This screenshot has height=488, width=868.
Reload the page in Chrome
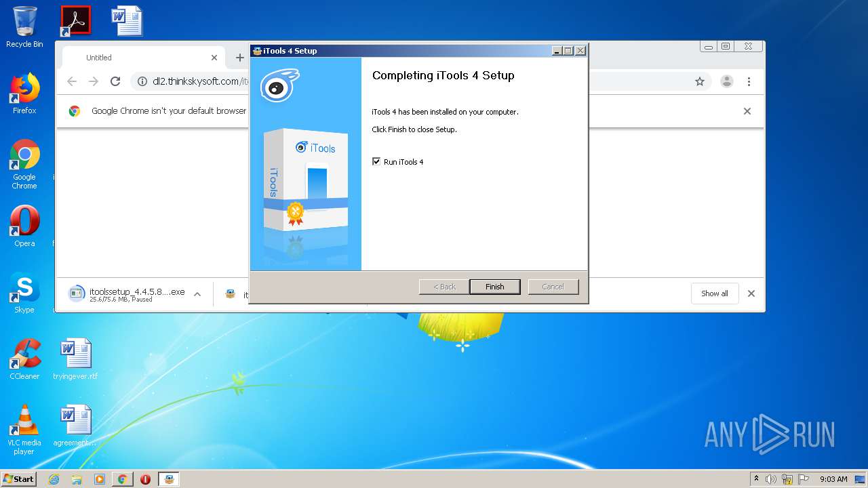115,81
